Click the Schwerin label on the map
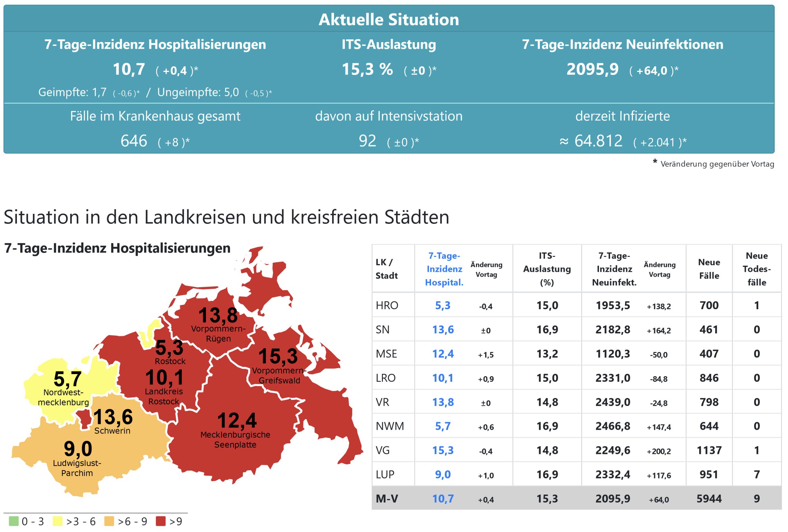The width and height of the screenshot is (788, 532). (112, 431)
